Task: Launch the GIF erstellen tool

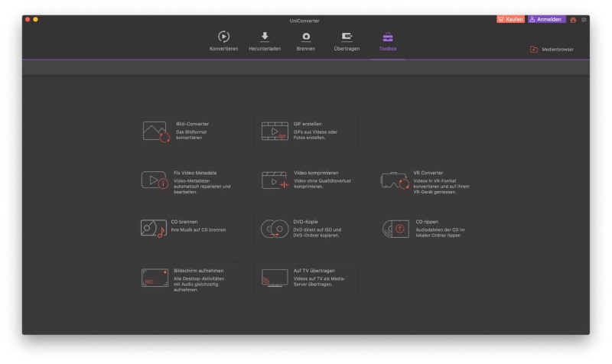Action: [x=305, y=132]
